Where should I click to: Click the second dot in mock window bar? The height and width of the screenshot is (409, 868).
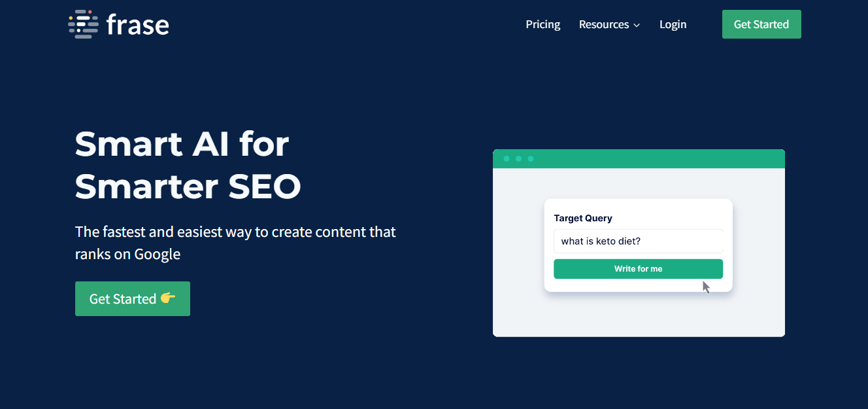coord(518,159)
